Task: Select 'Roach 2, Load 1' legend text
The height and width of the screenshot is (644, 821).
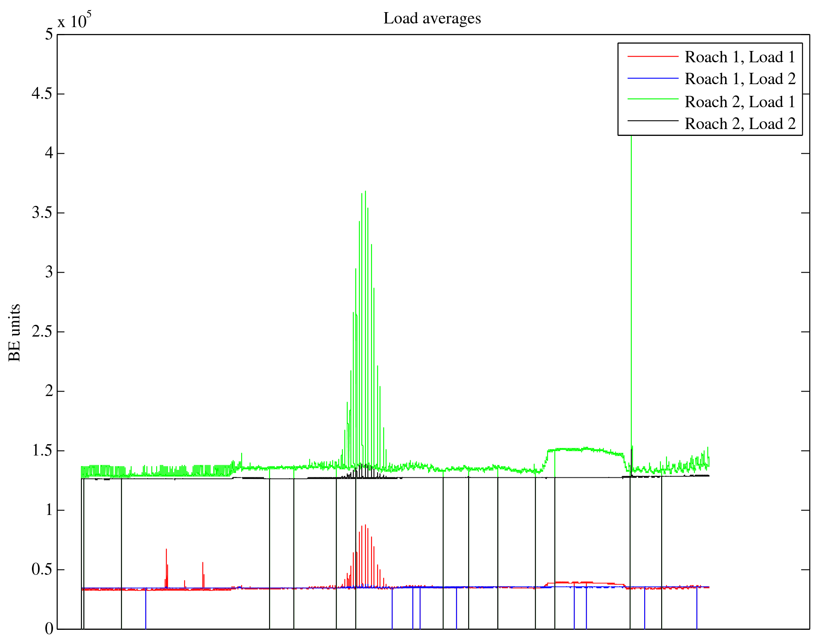Action: point(740,102)
